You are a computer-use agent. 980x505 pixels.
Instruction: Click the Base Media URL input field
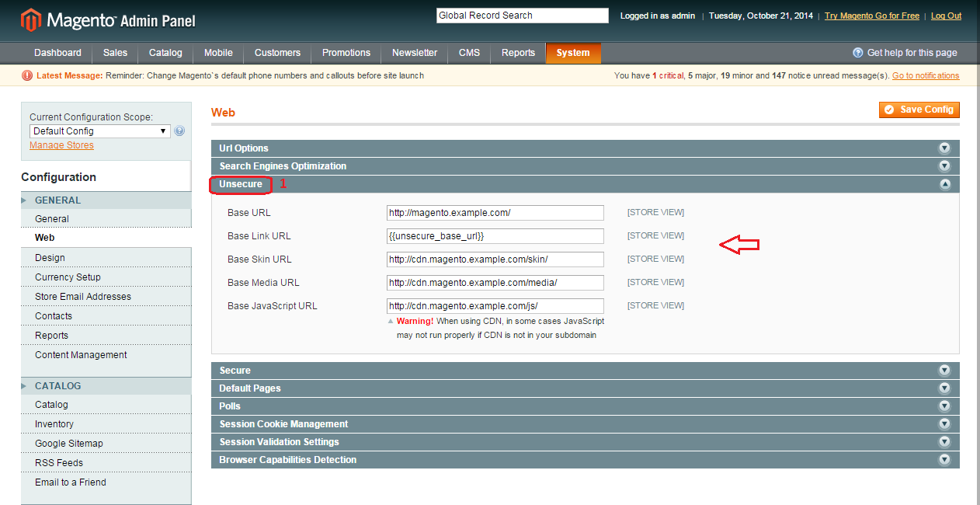495,283
